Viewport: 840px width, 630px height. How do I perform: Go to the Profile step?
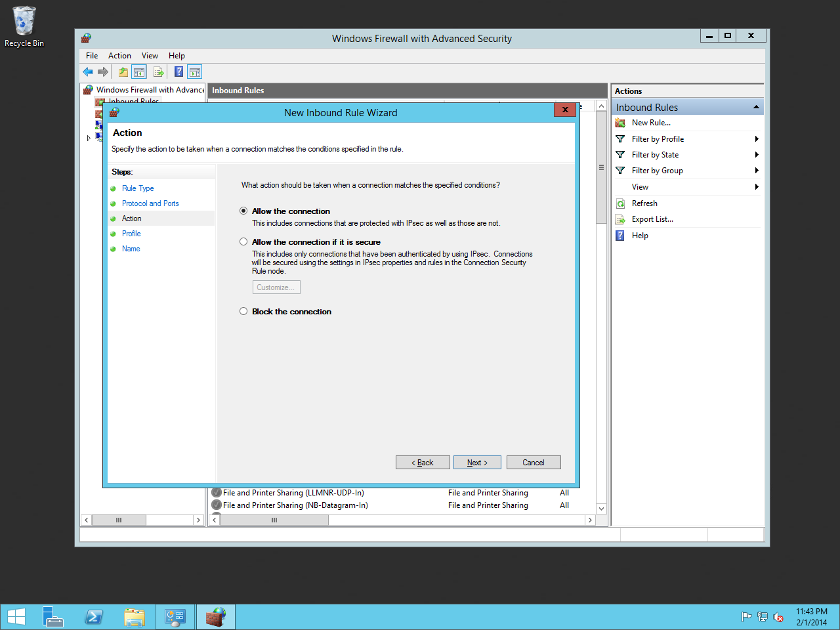coord(131,234)
